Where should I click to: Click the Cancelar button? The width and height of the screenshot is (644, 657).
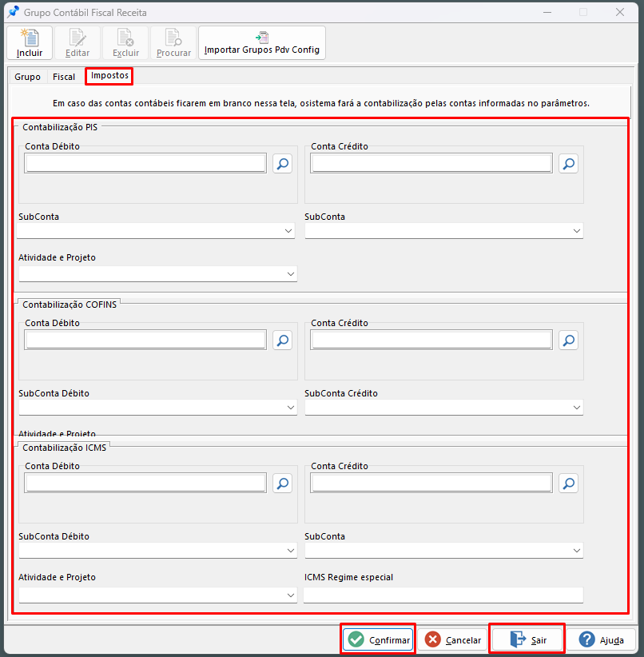[452, 639]
